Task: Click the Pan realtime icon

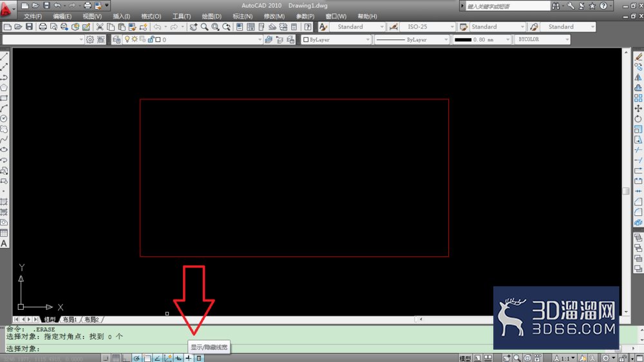Action: 193,26
